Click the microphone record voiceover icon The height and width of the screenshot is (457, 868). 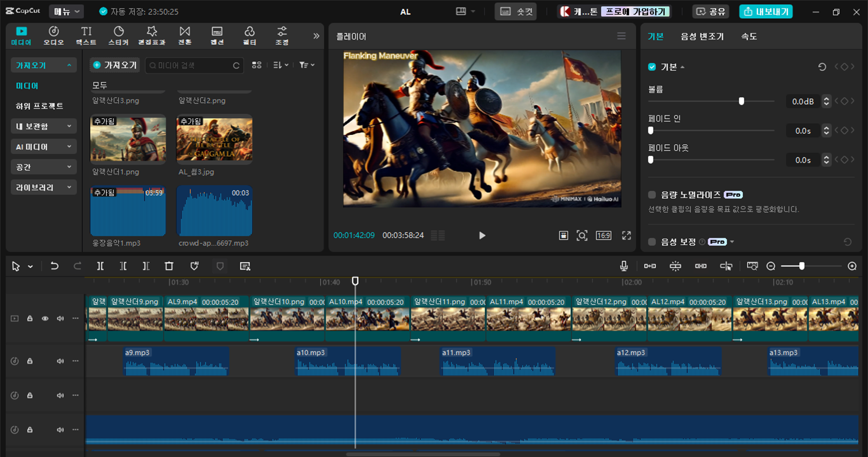(624, 266)
